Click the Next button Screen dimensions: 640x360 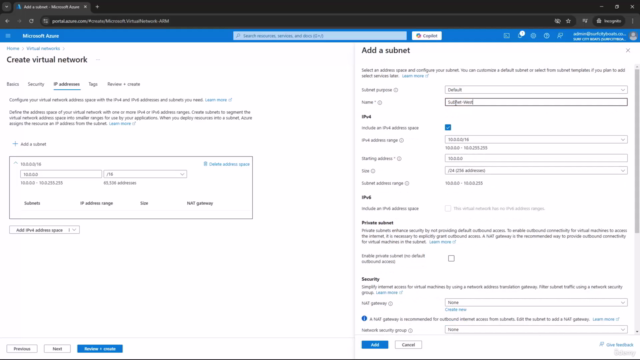click(x=57, y=349)
